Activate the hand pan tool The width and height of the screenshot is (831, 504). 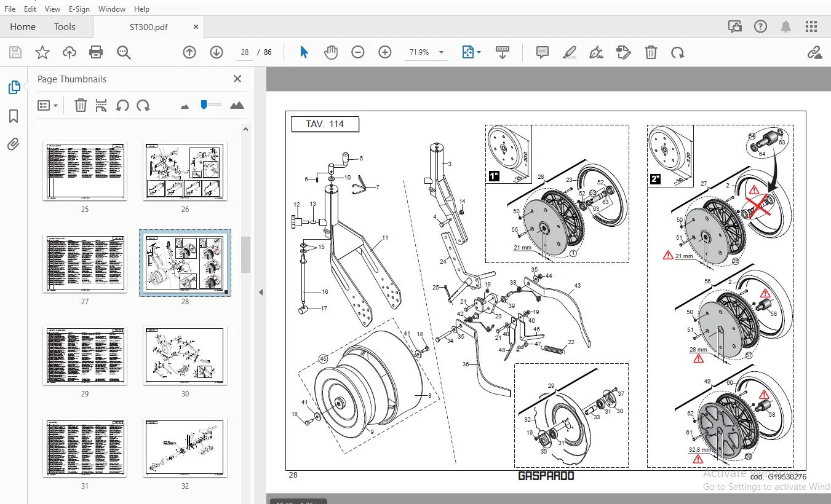(x=331, y=52)
